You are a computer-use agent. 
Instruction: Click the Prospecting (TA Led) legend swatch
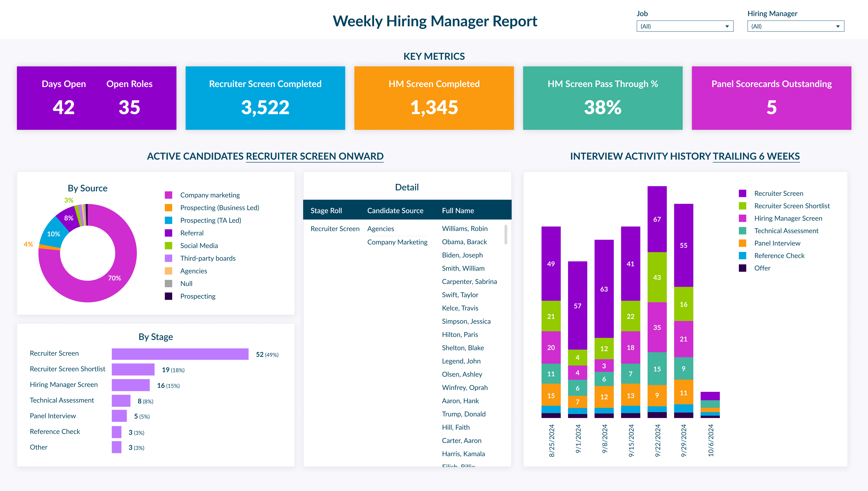point(168,220)
